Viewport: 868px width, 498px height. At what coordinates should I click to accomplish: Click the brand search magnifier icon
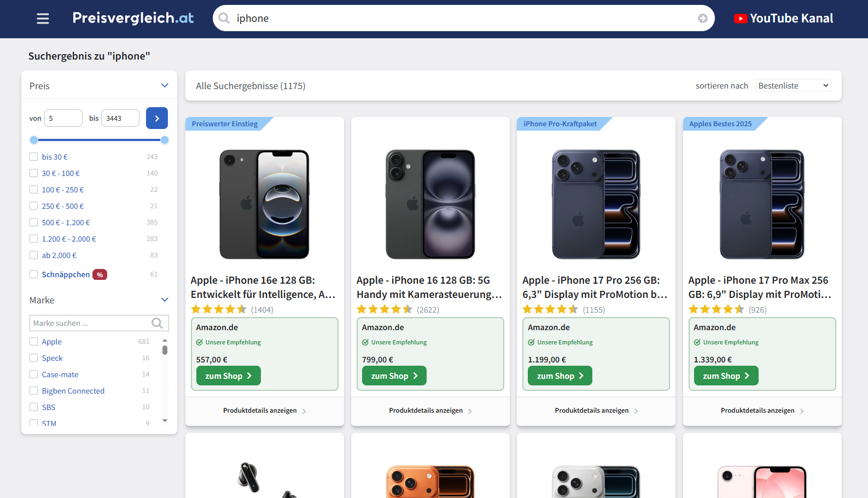tap(158, 323)
